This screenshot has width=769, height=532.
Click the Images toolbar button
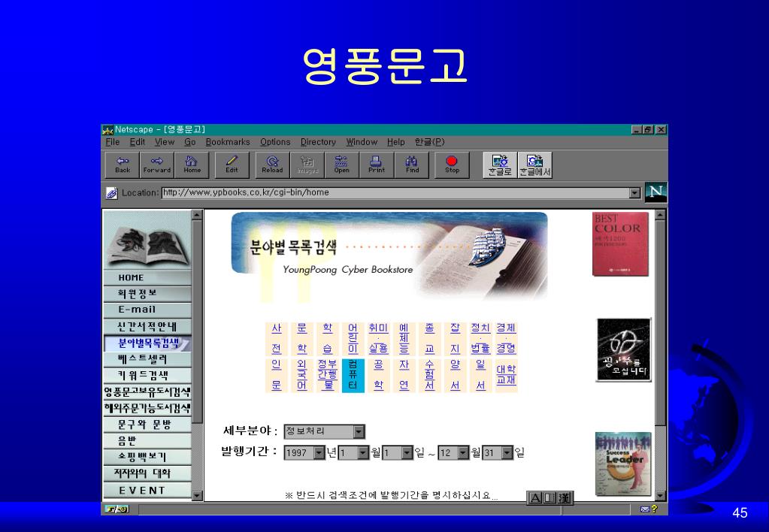[307, 165]
